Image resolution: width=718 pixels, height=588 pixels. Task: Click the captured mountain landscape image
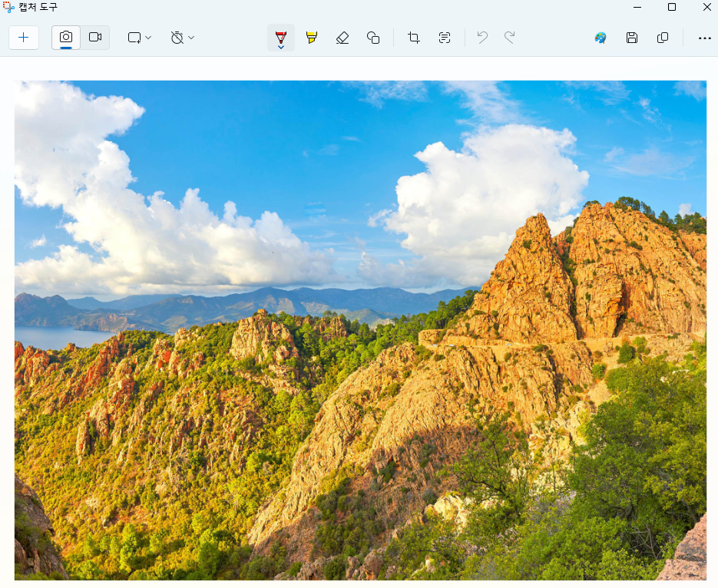[360, 330]
